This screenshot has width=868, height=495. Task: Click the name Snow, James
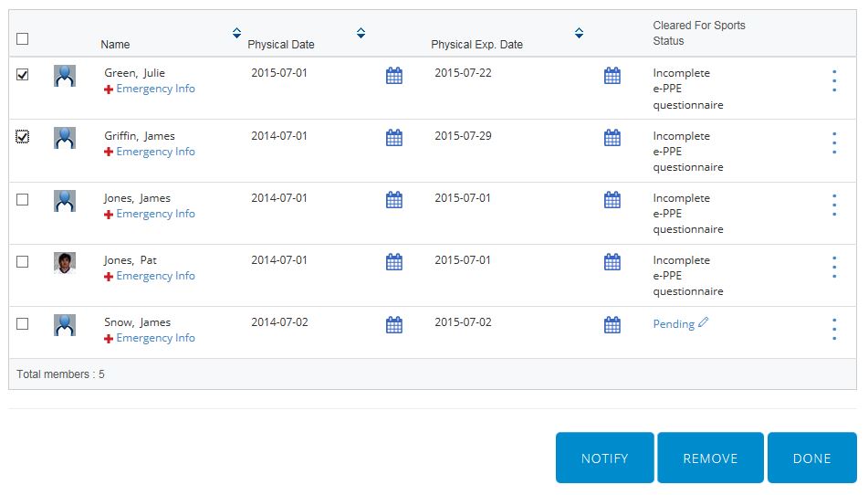click(137, 321)
